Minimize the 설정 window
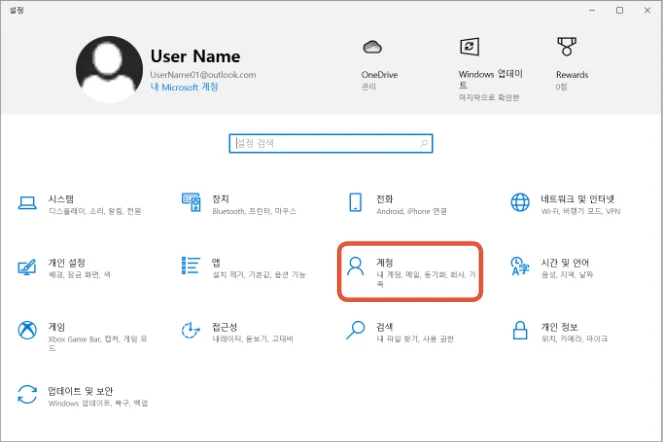663x442 pixels. pos(592,10)
